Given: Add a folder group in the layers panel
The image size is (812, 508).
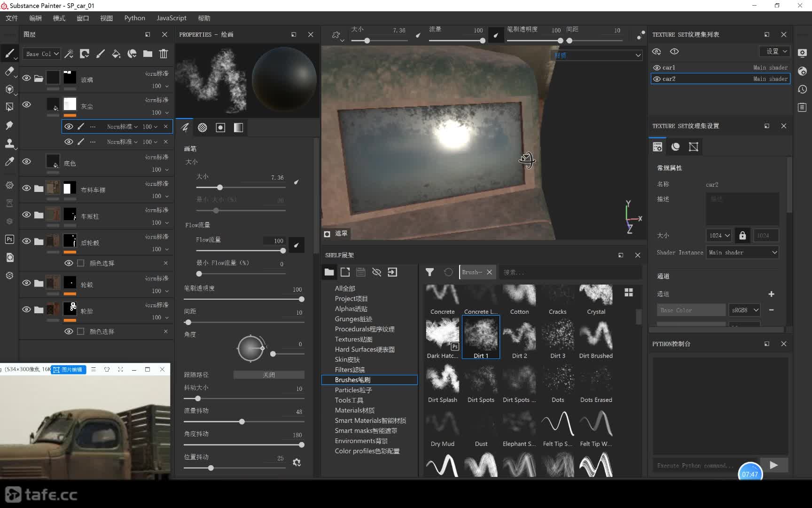Looking at the screenshot, I should (x=148, y=54).
